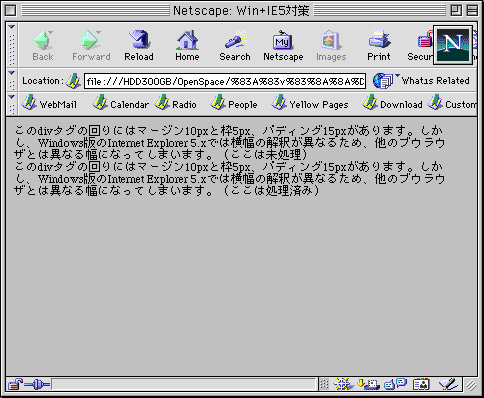484x398 pixels.
Task: Open Composer icon in status bar
Action: coord(448,385)
